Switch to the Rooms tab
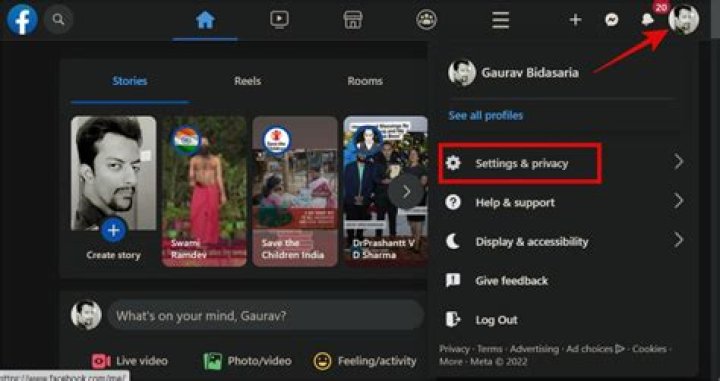Image resolution: width=720 pixels, height=381 pixels. (x=365, y=81)
